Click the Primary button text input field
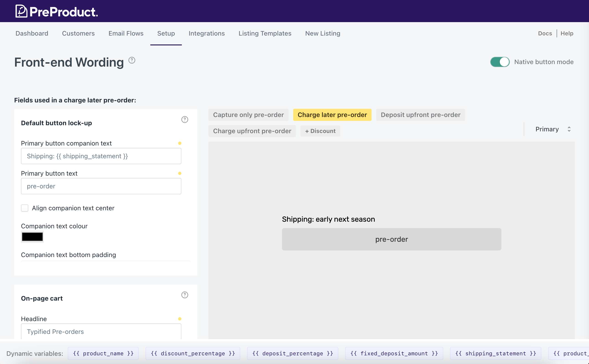Image resolution: width=589 pixels, height=364 pixels. [101, 186]
